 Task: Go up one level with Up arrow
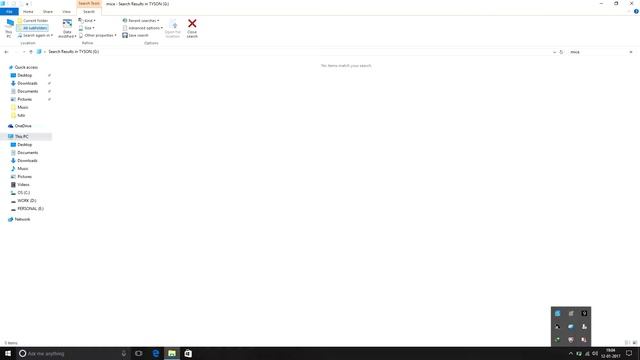pyautogui.click(x=31, y=52)
